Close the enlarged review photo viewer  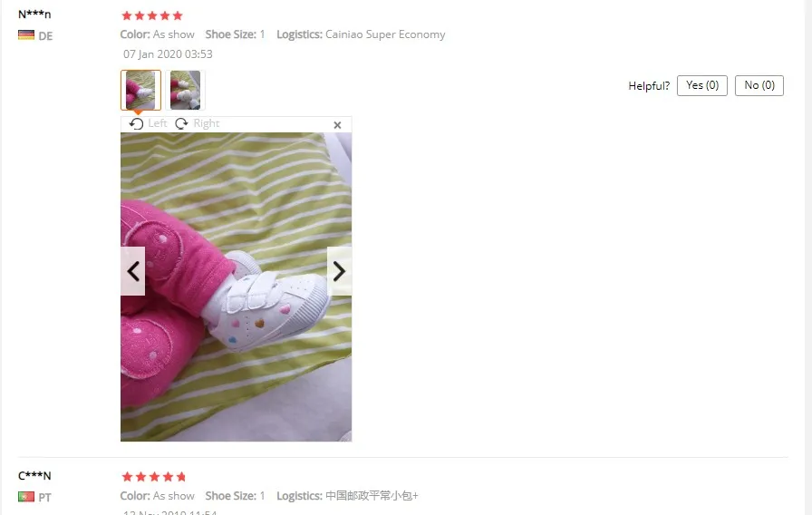(337, 125)
